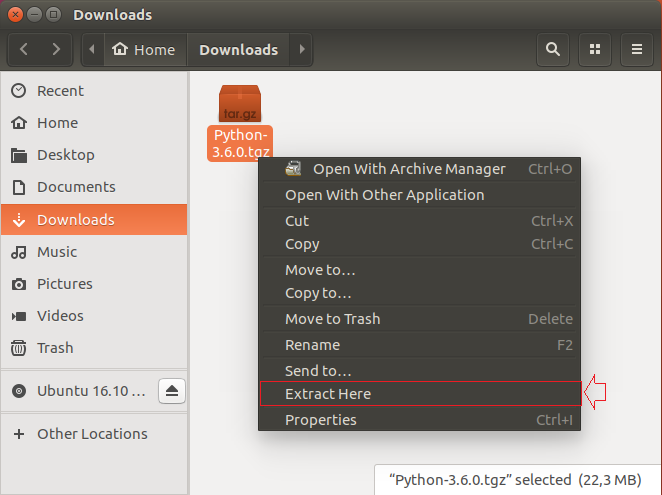
Task: Click the Home house icon in sidebar
Action: click(19, 123)
